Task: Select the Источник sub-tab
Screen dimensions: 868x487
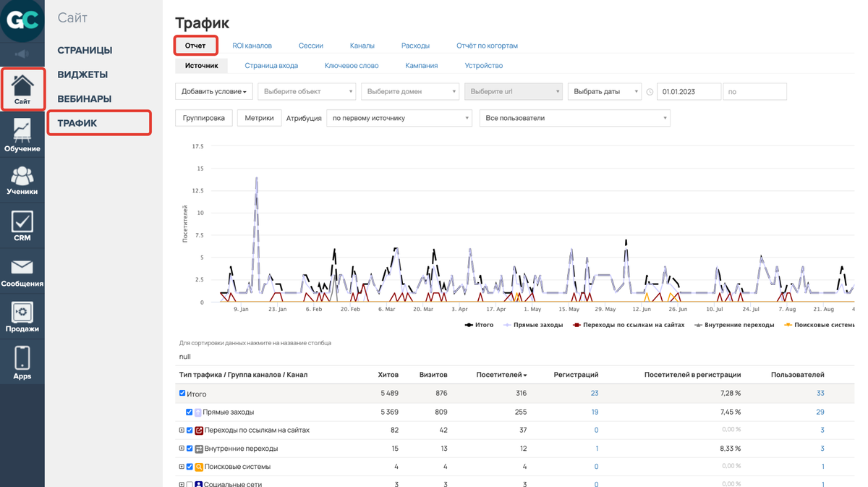Action: 202,66
